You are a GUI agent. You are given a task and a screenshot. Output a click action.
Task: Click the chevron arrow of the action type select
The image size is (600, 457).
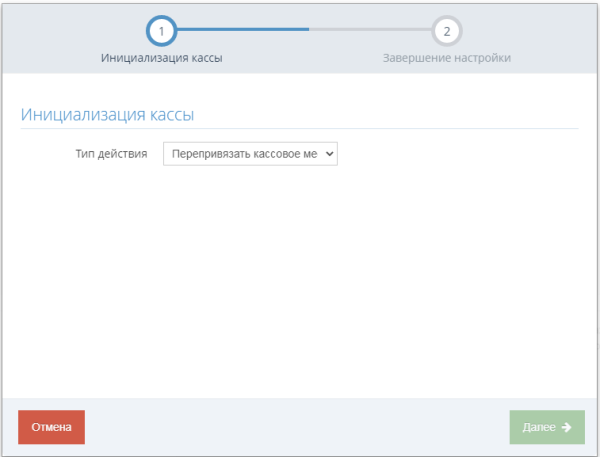click(x=329, y=154)
